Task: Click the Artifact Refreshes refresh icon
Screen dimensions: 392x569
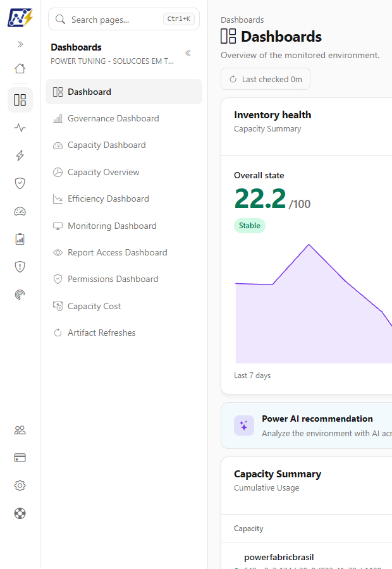Action: [58, 333]
